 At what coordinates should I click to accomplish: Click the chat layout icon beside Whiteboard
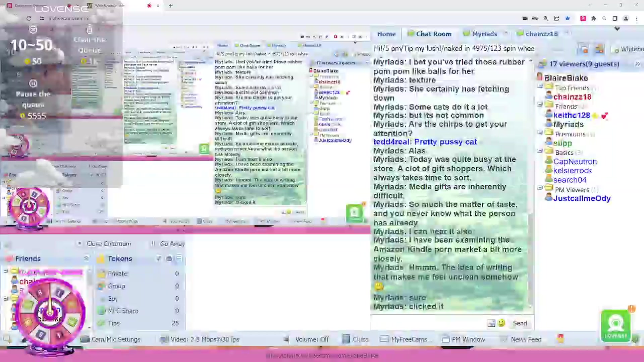(599, 49)
